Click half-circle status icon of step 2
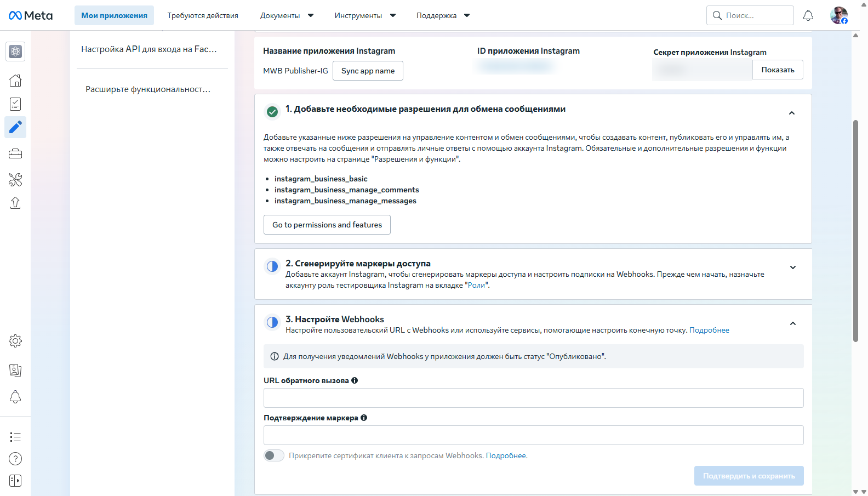 272,266
